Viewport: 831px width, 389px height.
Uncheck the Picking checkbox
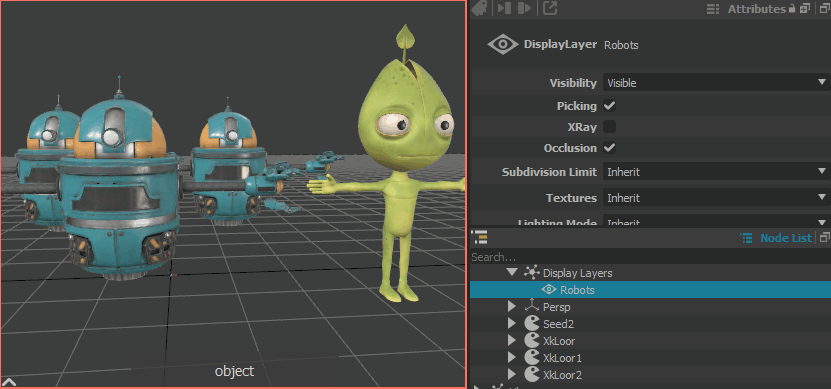[x=609, y=106]
